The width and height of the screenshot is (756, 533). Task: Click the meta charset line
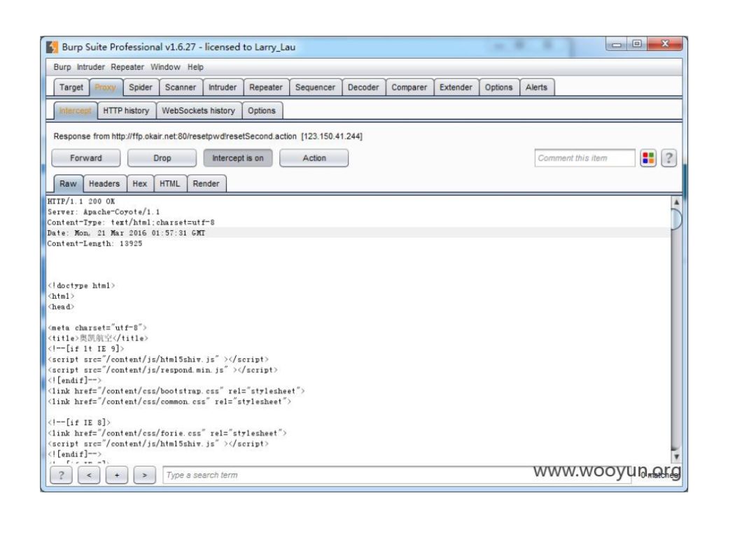coord(97,328)
